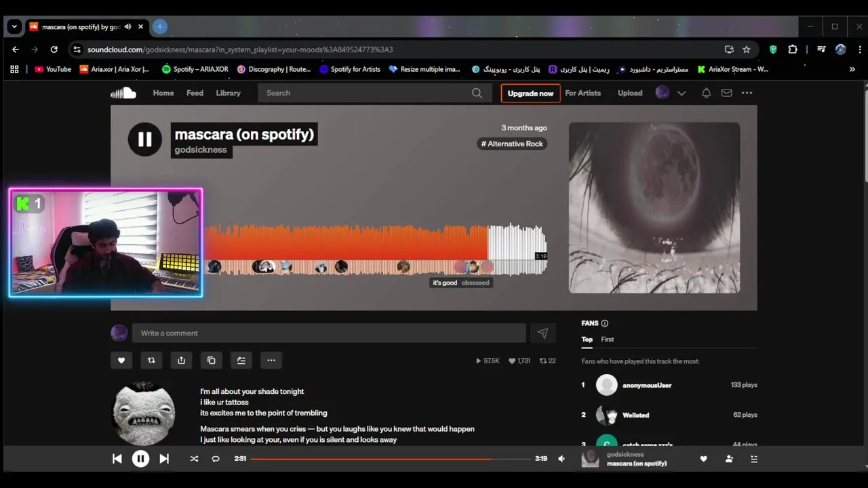Click the browser address bar URL
The height and width of the screenshot is (488, 868).
click(240, 49)
